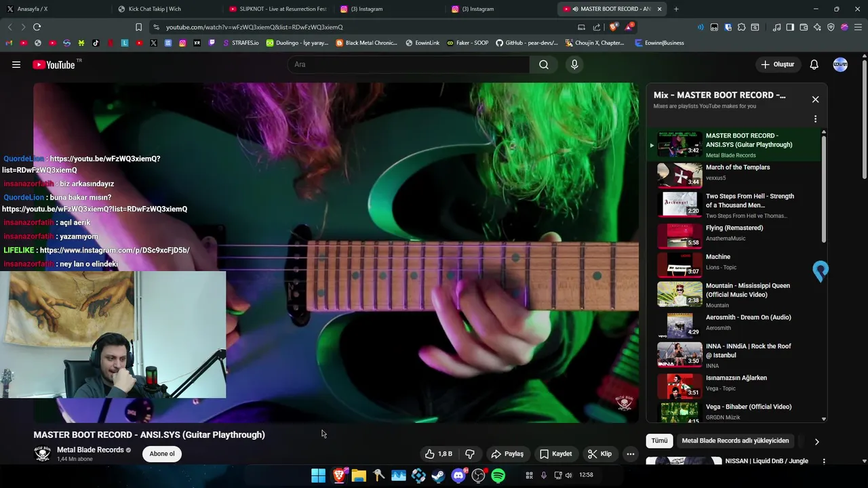Screen dimensions: 868x488
Task: Dislike the video with thumbs down
Action: (470, 454)
